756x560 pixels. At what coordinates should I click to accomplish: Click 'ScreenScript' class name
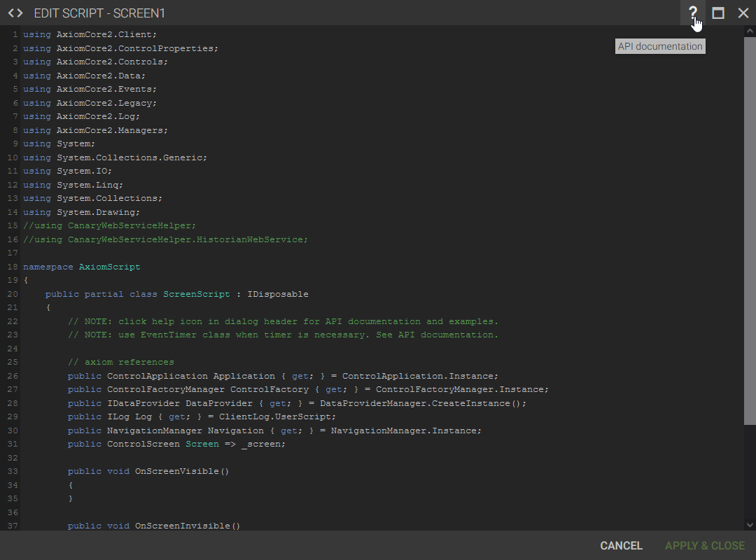pos(196,294)
